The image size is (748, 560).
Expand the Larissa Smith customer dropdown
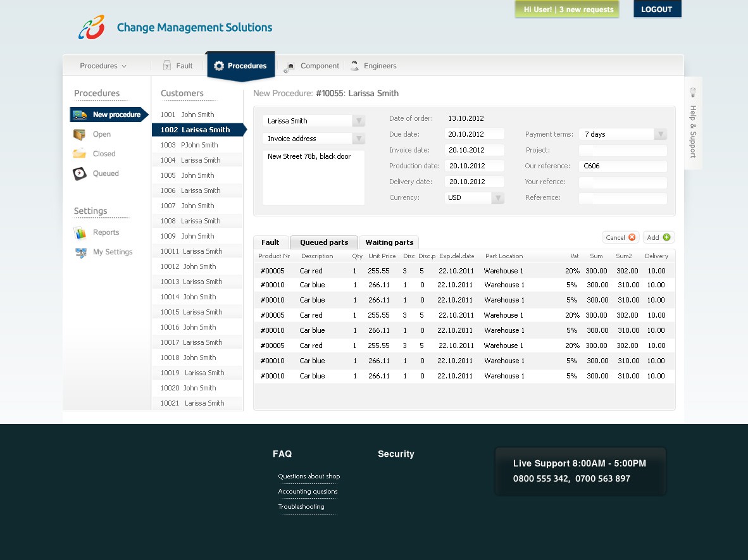358,121
